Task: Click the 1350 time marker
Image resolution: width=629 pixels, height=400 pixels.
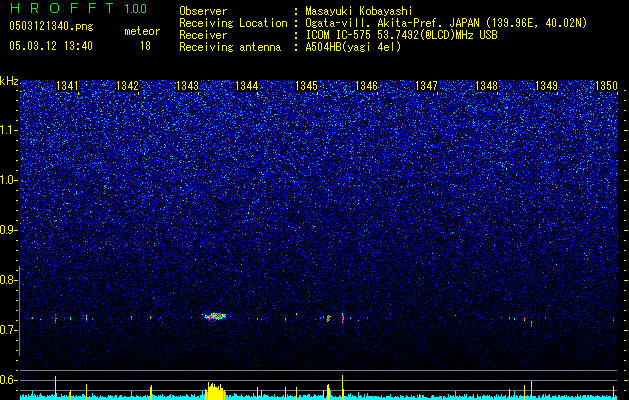Action: (x=606, y=85)
